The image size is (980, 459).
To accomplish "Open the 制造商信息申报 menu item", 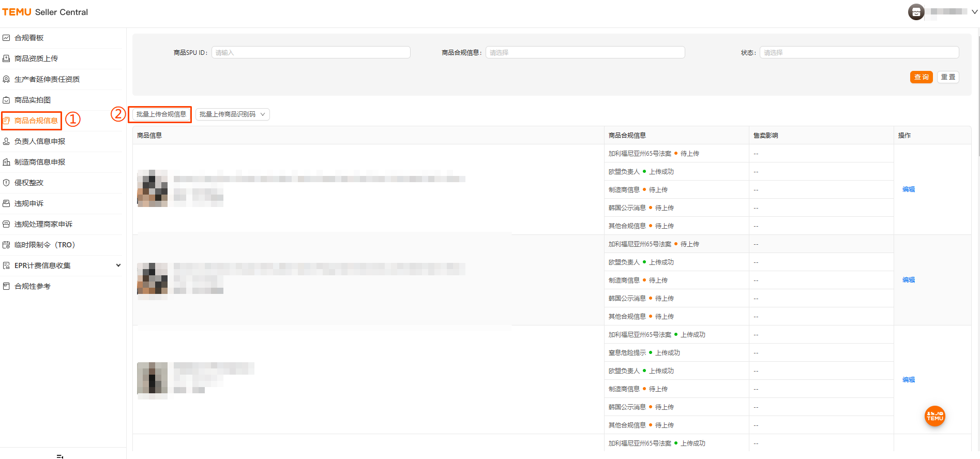I will pyautogui.click(x=40, y=162).
